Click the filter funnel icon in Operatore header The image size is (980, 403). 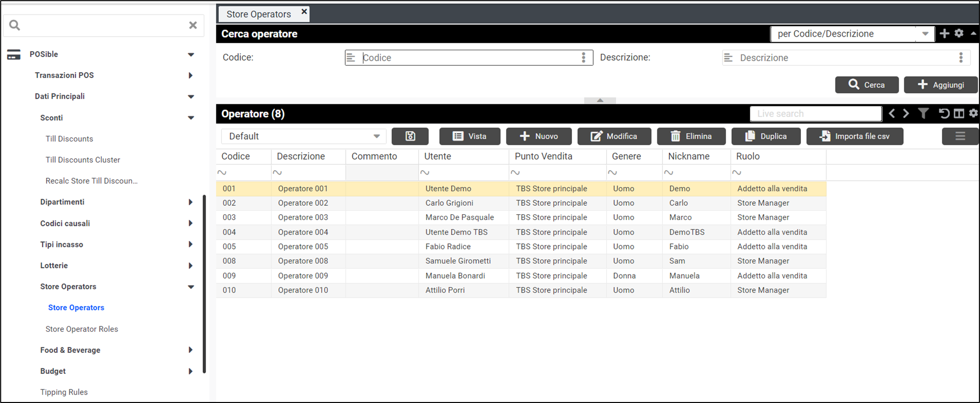point(923,113)
